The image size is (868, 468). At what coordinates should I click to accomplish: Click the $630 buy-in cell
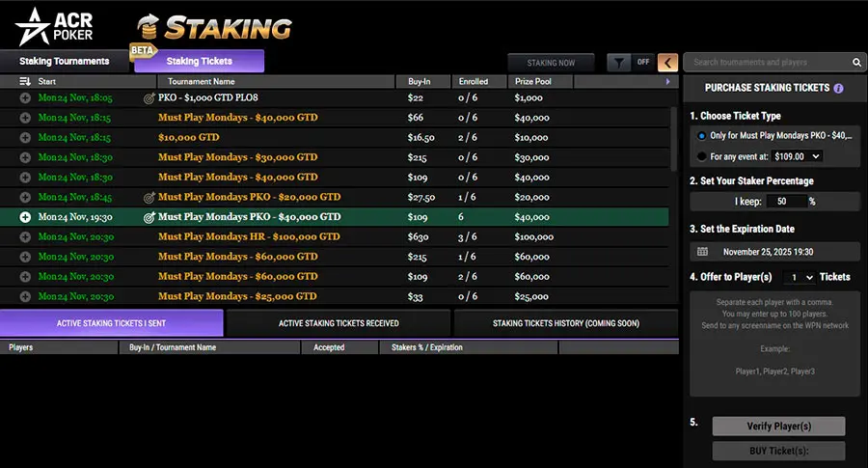click(418, 237)
